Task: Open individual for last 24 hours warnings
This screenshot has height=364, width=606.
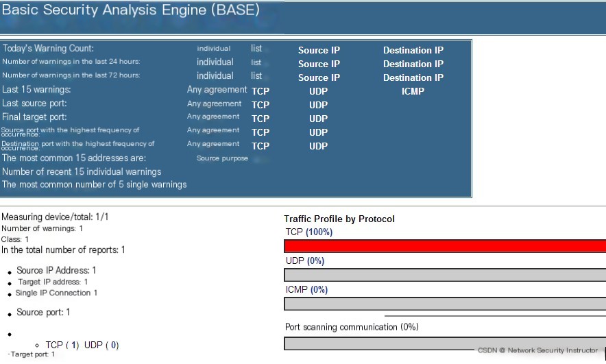Action: [215, 62]
